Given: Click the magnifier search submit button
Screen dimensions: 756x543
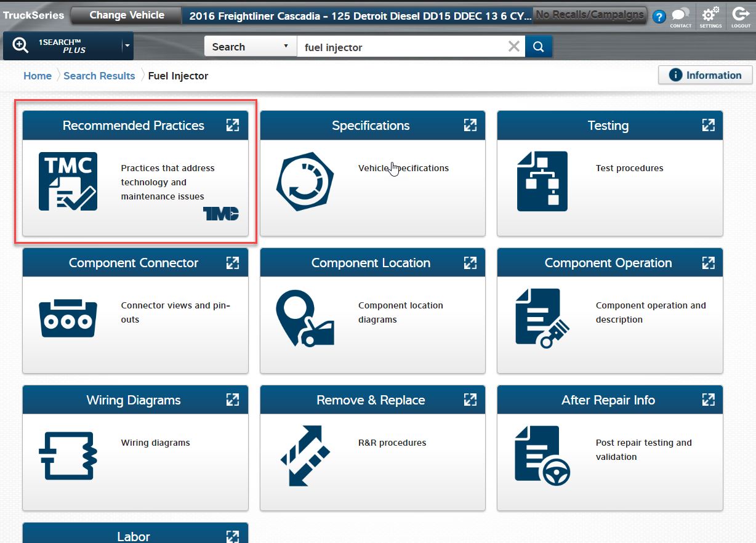Looking at the screenshot, I should point(539,47).
